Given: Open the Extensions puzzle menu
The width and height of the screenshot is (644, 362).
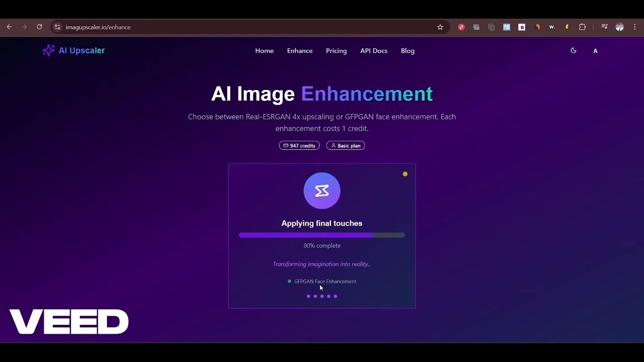Looking at the screenshot, I should tap(582, 27).
